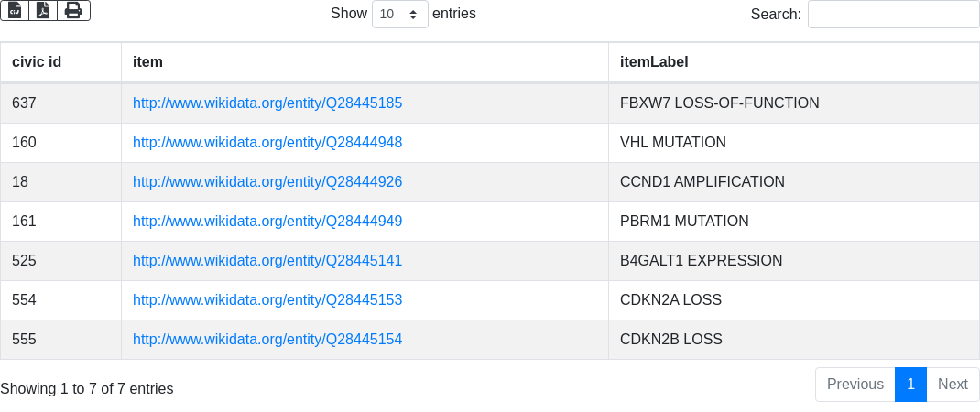Print the table
This screenshot has width=980, height=412.
73,10
